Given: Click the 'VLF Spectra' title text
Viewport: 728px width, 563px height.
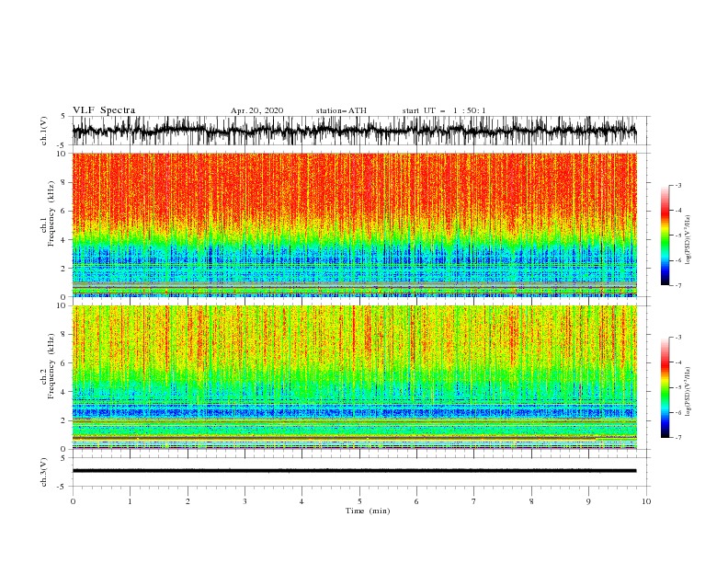Looking at the screenshot, I should pos(104,110).
